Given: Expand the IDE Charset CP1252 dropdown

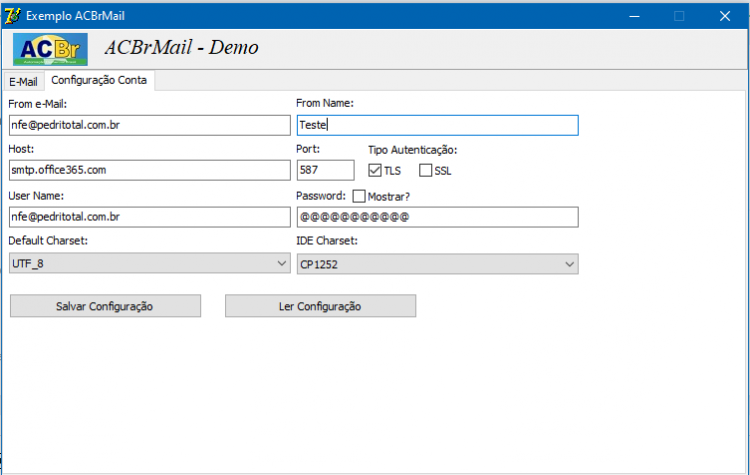Looking at the screenshot, I should click(x=437, y=264).
